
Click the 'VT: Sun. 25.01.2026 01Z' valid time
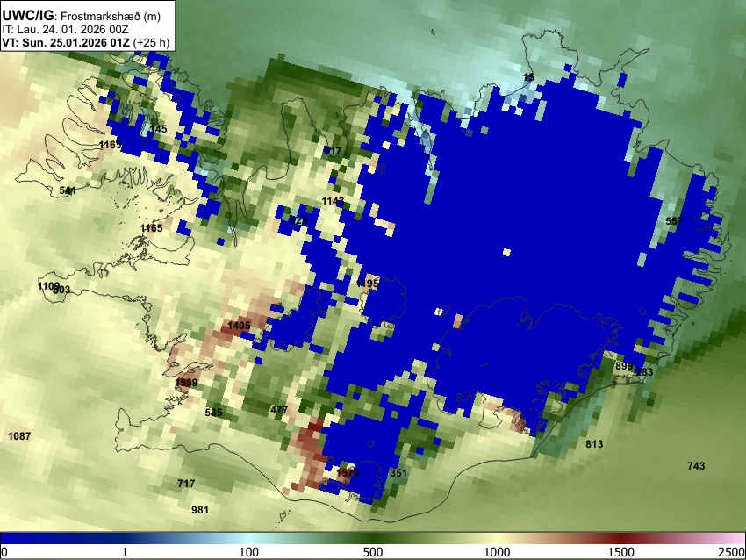point(66,42)
